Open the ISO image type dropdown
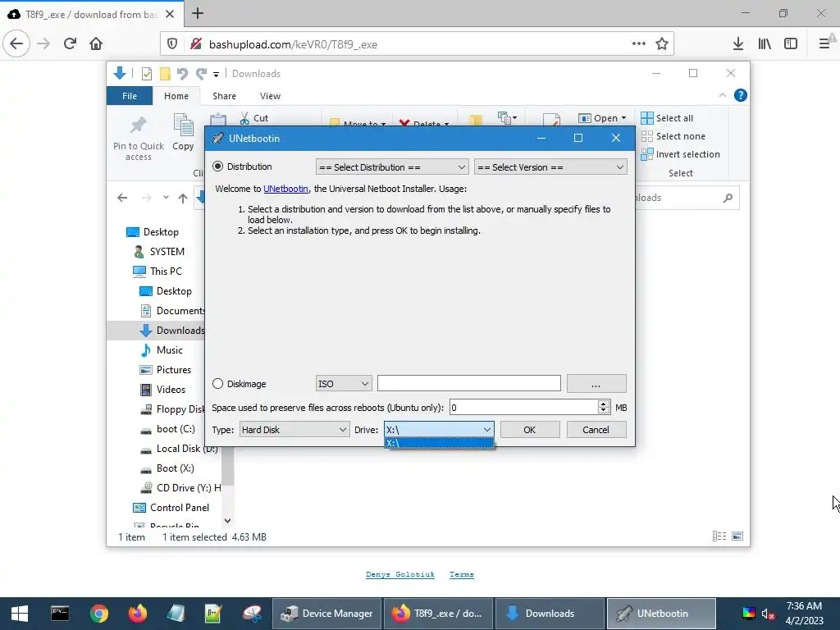This screenshot has height=630, width=840. point(344,384)
